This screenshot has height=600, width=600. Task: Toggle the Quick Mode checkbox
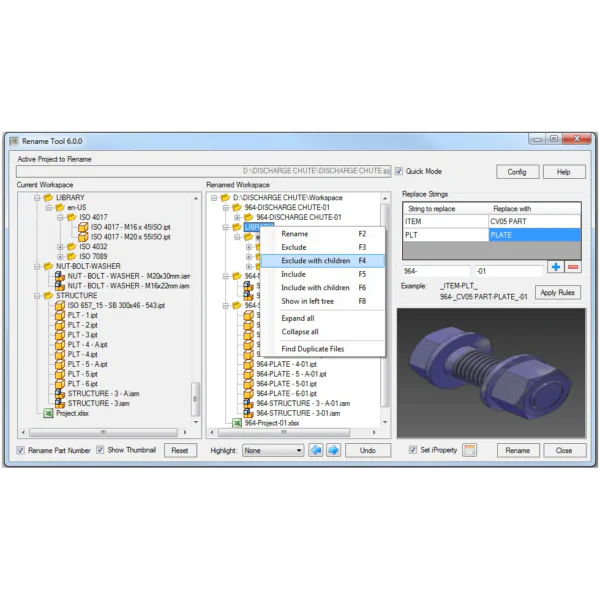click(x=399, y=171)
